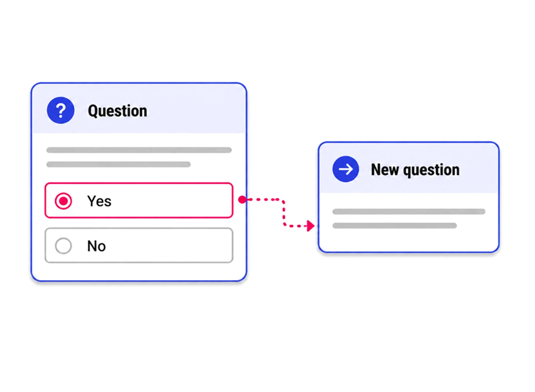
Task: Click the short gray line in New question card
Action: [x=395, y=226]
